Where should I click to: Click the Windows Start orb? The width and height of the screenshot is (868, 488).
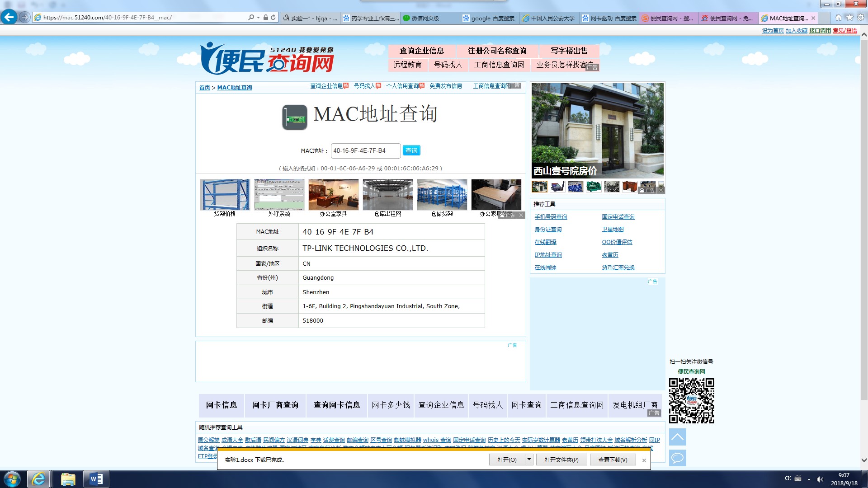click(x=12, y=479)
